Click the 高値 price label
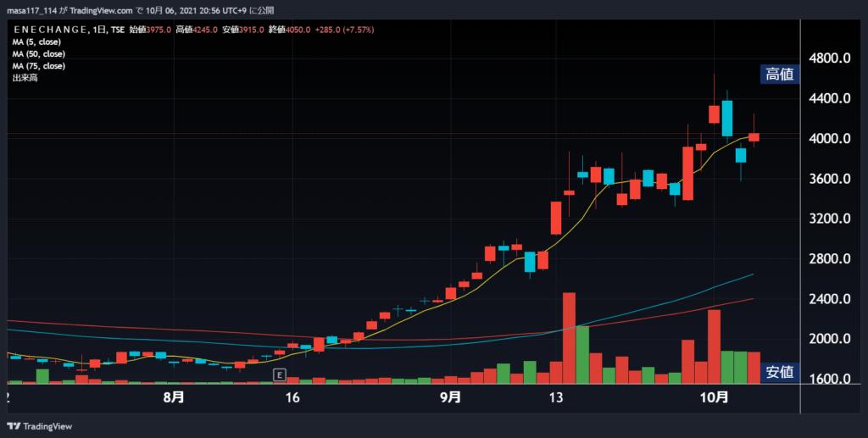The width and height of the screenshot is (868, 438). tap(780, 74)
